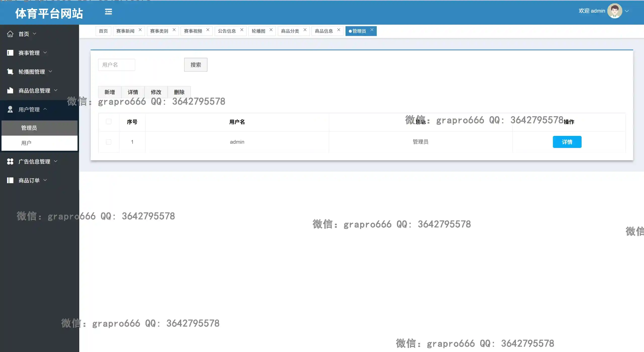Toggle the select-all header checkbox
644x352 pixels.
pos(109,122)
